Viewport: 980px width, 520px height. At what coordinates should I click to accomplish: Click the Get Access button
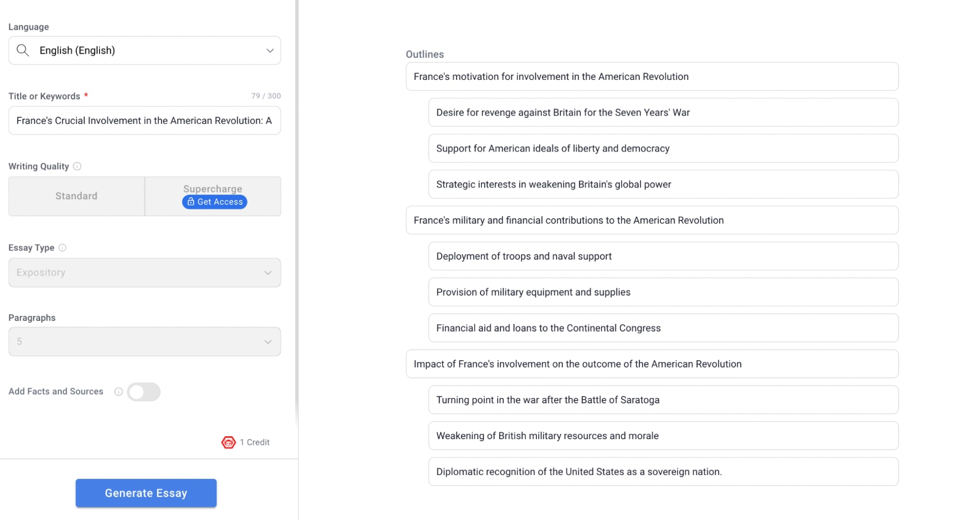pos(215,202)
